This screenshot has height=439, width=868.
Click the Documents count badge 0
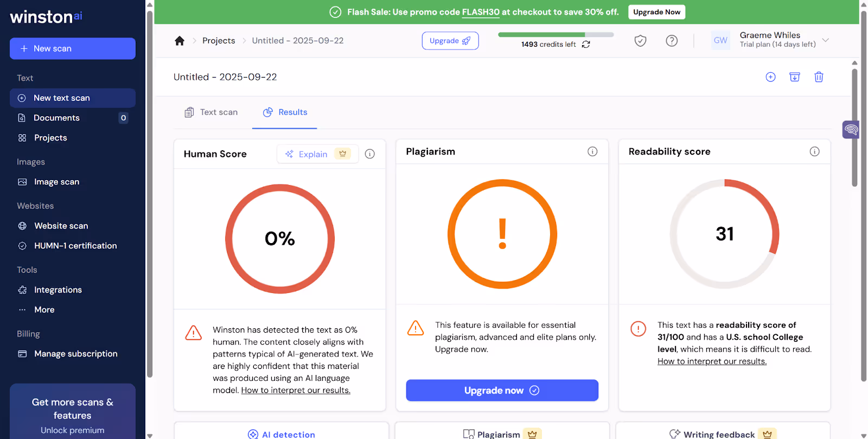pyautogui.click(x=124, y=118)
